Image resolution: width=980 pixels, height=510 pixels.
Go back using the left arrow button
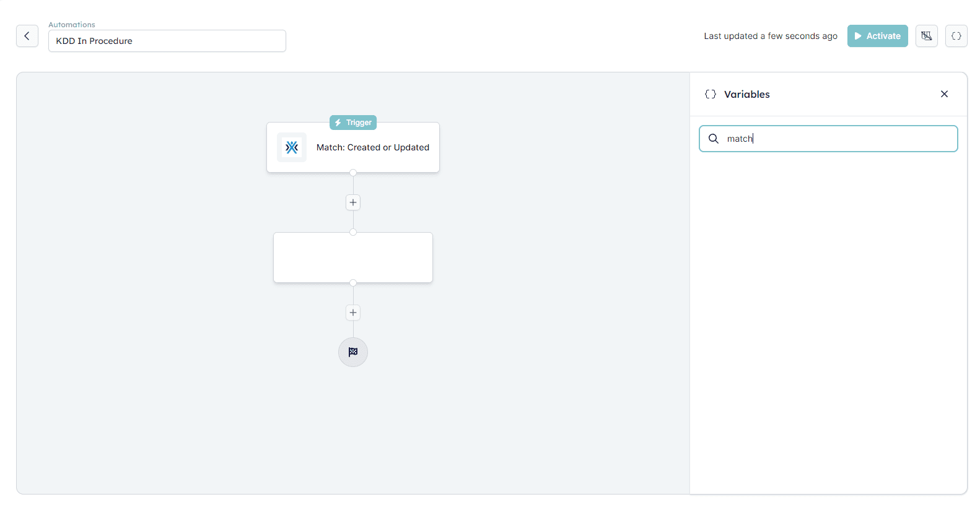tap(27, 36)
